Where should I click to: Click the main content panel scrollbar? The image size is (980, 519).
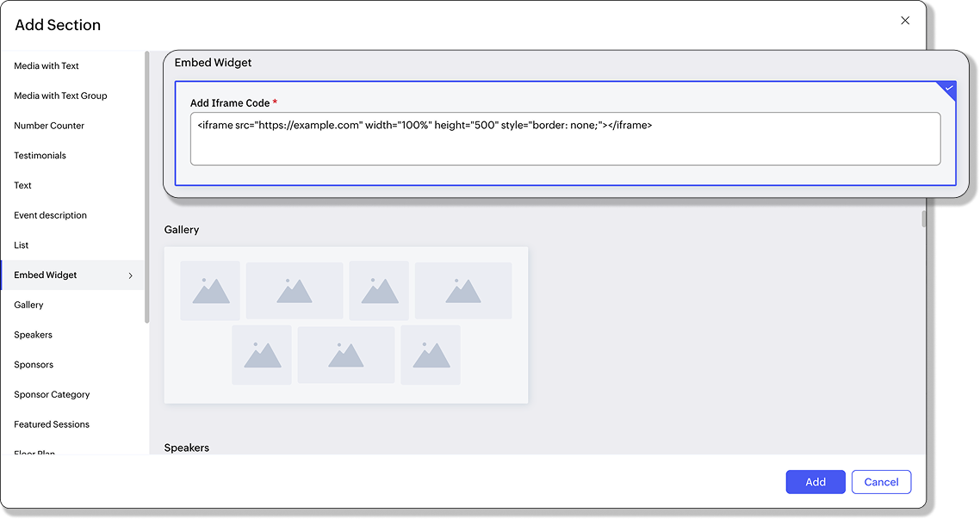(x=924, y=219)
